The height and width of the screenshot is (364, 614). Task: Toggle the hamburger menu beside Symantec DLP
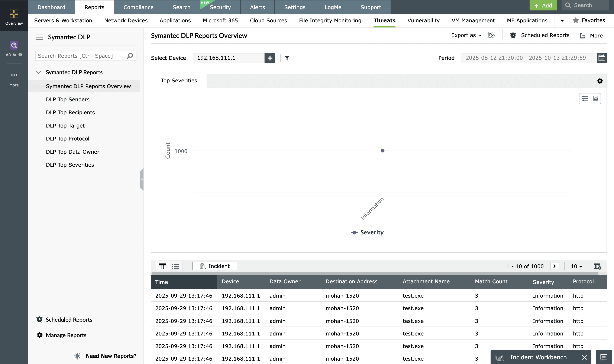(39, 37)
